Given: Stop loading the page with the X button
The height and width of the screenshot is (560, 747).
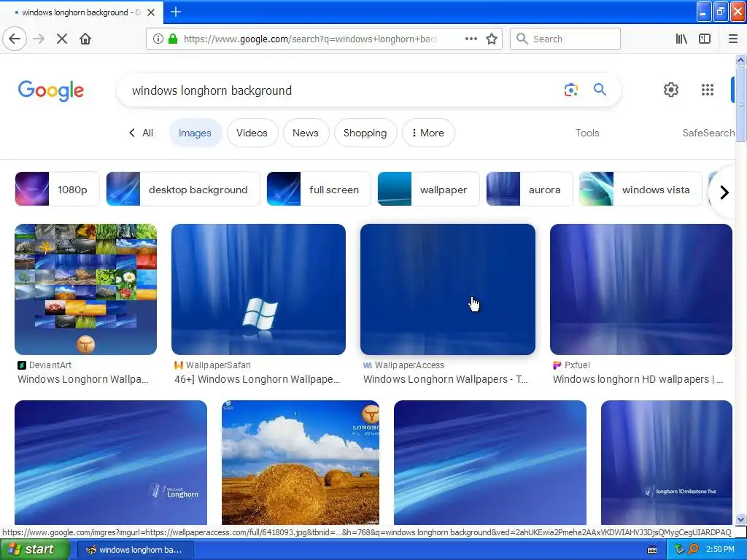Looking at the screenshot, I should pos(62,39).
